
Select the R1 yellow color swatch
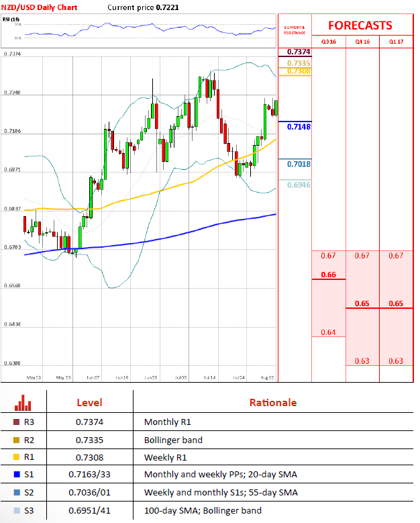pos(16,457)
